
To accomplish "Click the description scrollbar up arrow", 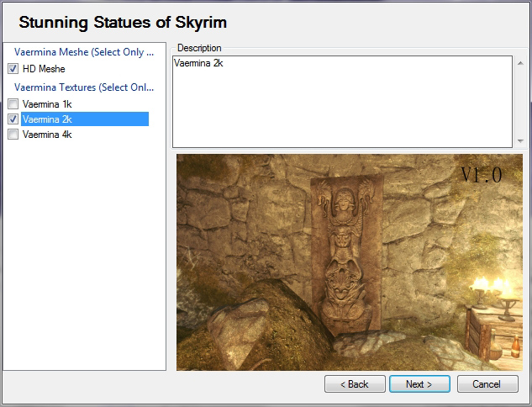I will point(520,63).
